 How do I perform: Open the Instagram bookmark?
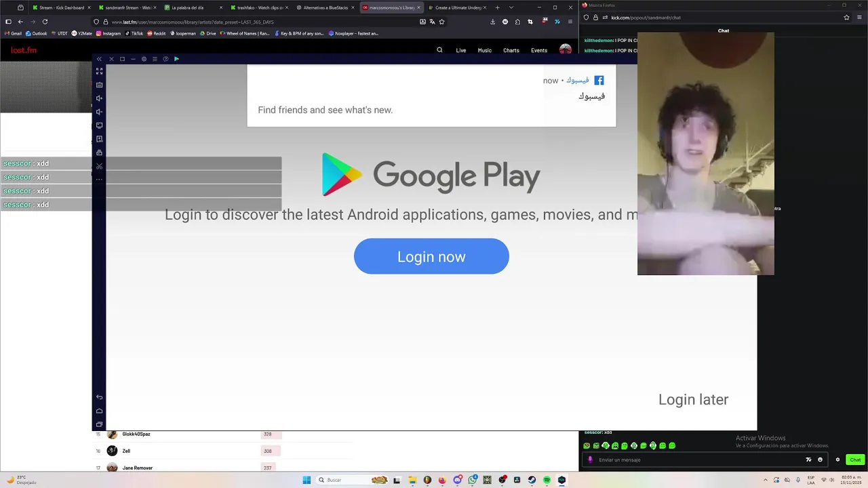coord(108,33)
